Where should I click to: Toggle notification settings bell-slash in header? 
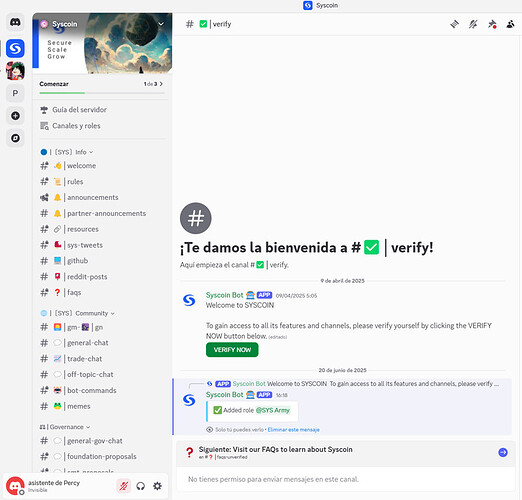(473, 24)
